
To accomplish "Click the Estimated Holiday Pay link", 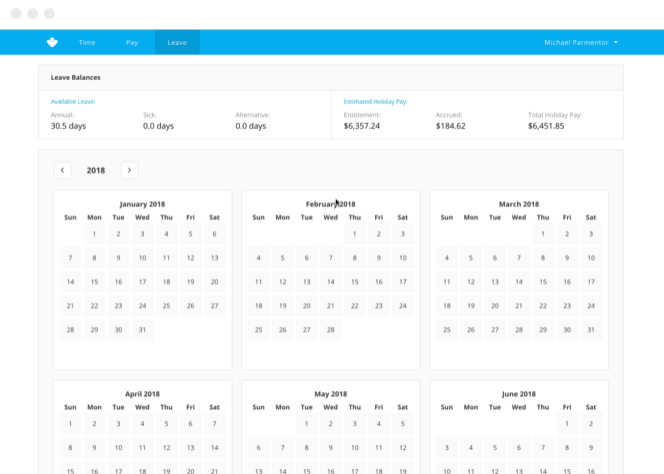I will pos(375,102).
